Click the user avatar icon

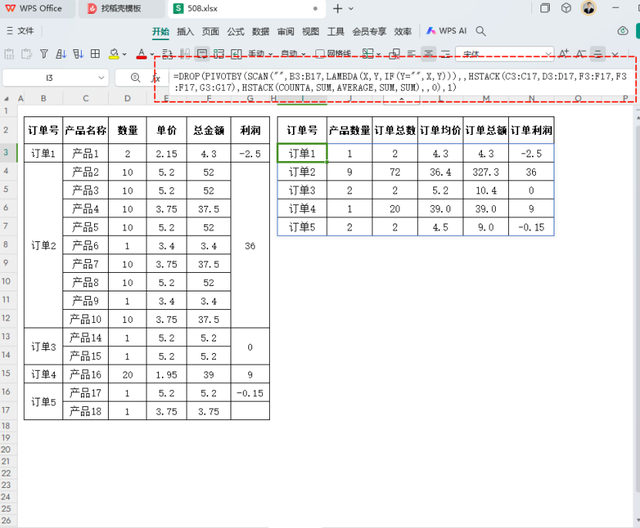pyautogui.click(x=589, y=8)
